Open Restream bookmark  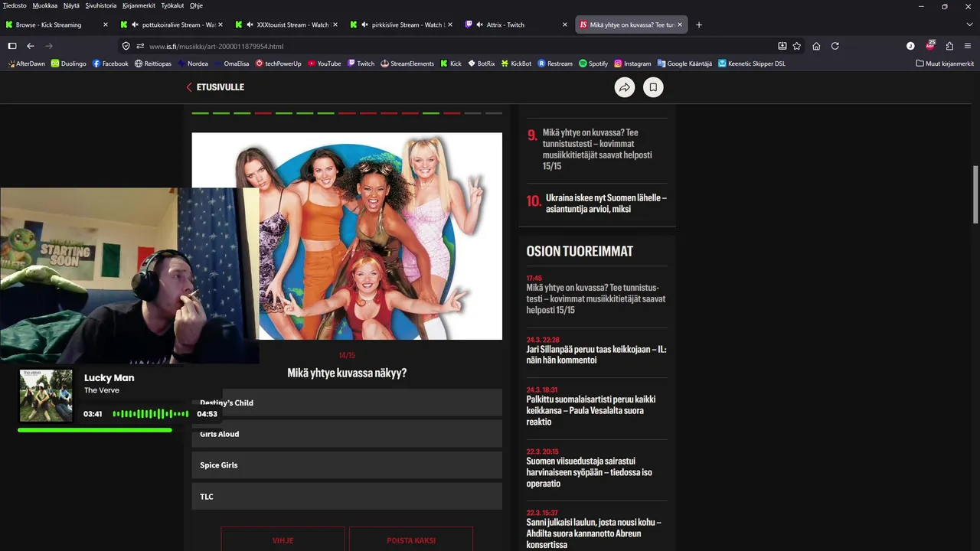(x=555, y=64)
